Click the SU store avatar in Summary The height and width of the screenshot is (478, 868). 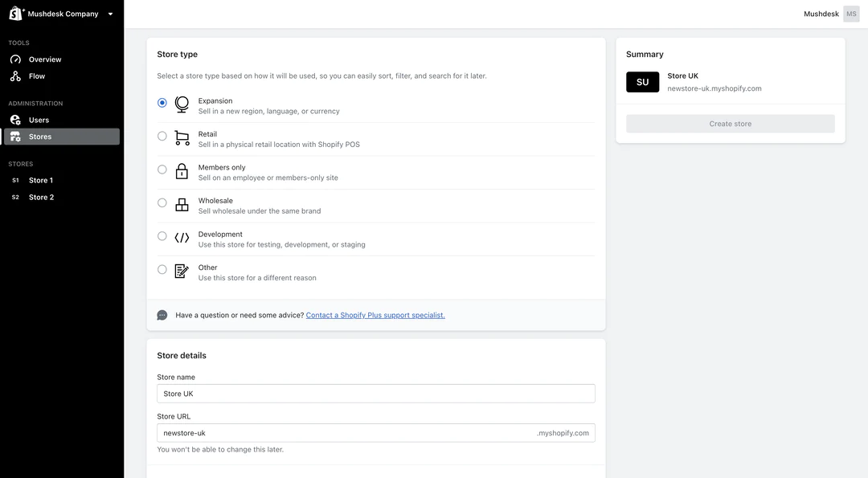coord(643,82)
